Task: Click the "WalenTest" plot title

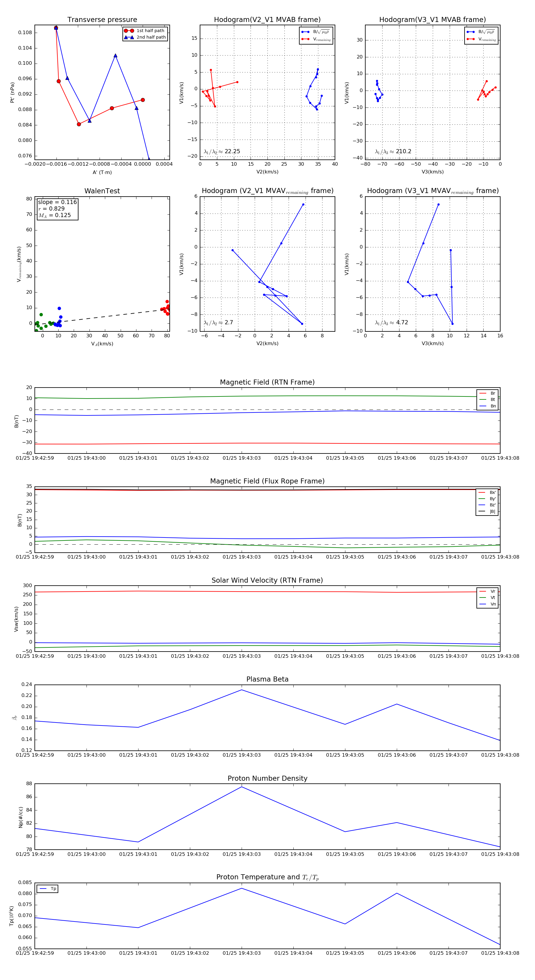Action: [x=102, y=191]
